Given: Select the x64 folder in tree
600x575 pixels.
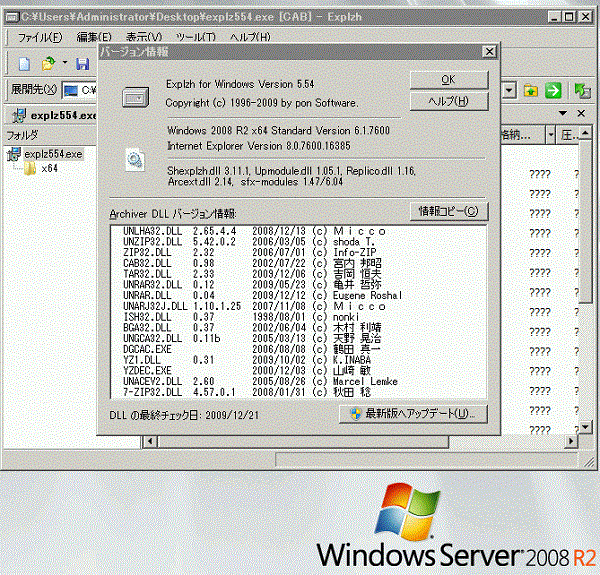Looking at the screenshot, I should point(49,168).
